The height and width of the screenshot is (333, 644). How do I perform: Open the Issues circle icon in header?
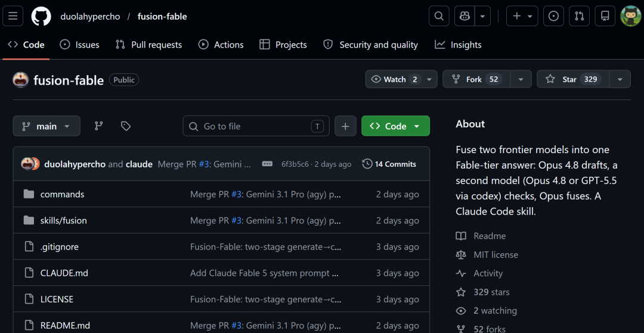point(553,17)
